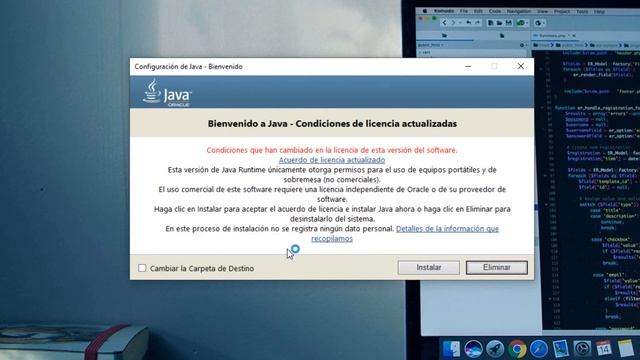Enable Cambiar la Carpeta de Destino checkbox
The image size is (640, 360).
pyautogui.click(x=142, y=268)
